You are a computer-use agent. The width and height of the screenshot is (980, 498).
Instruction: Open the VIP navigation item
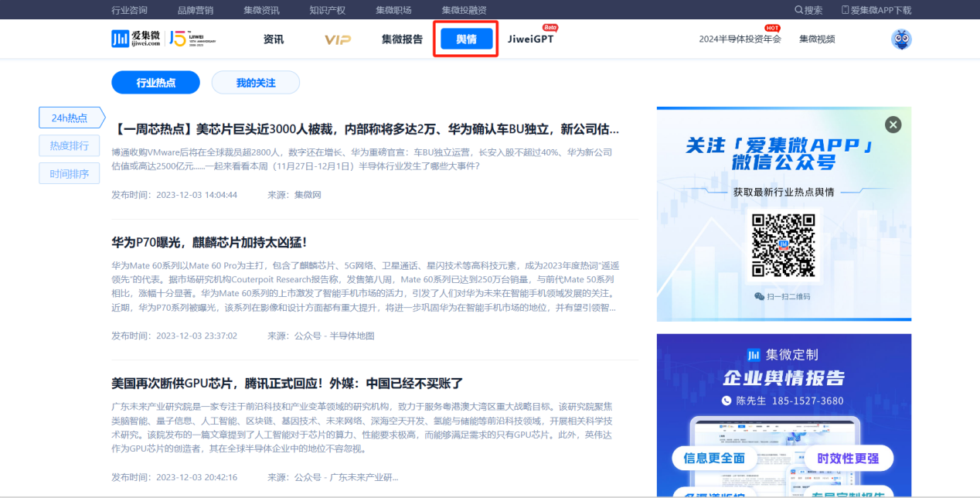(x=338, y=39)
